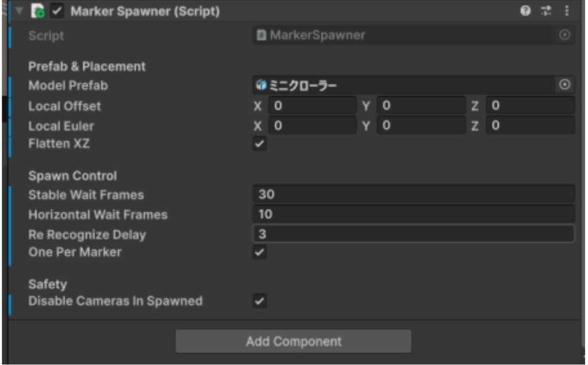This screenshot has height=365, width=588.
Task: Click the Add Component button
Action: click(x=293, y=341)
